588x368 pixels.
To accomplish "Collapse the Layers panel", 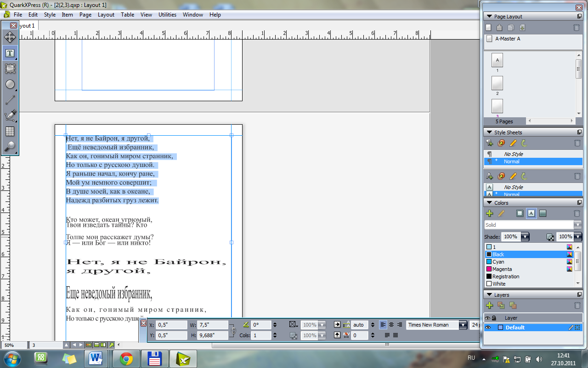I will (x=489, y=295).
